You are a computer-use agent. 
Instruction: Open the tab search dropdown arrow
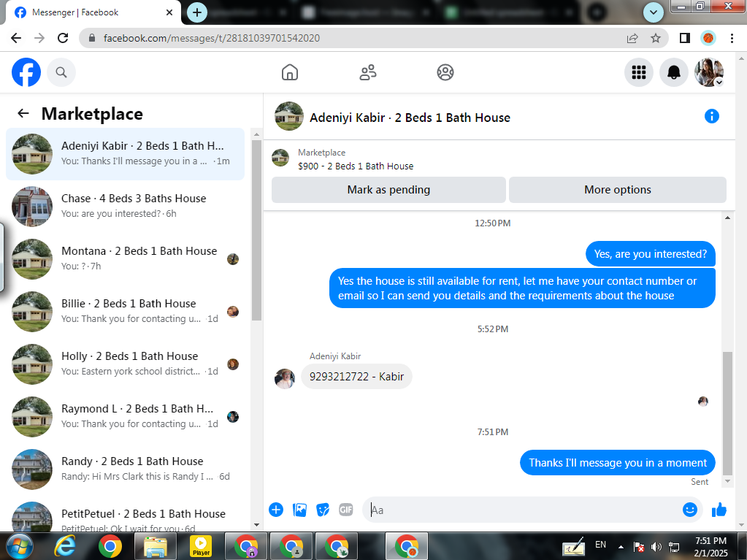[x=654, y=12]
